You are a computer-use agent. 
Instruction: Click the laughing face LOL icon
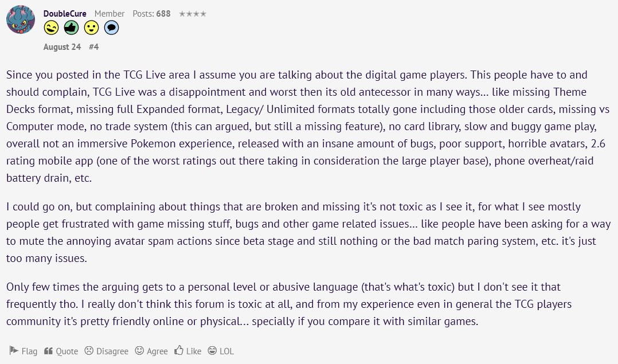(213, 350)
